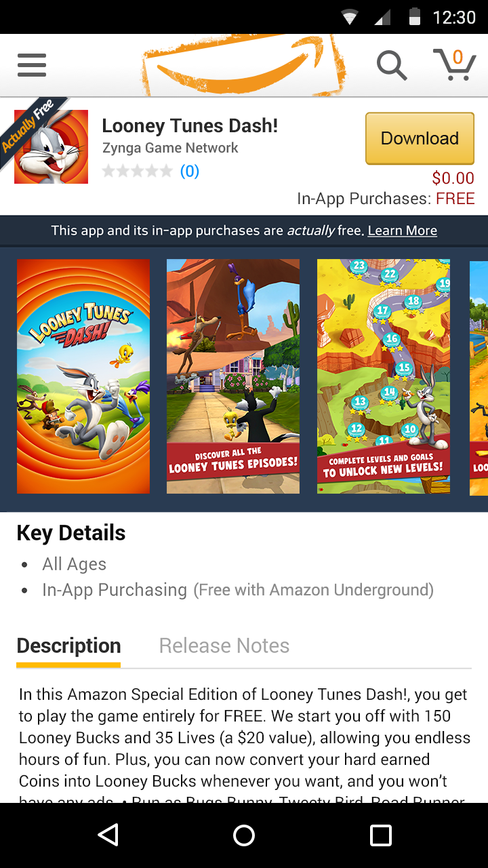The image size is (488, 868).
Task: Open the Looney Tunes Episodes screenshot
Action: [x=233, y=376]
